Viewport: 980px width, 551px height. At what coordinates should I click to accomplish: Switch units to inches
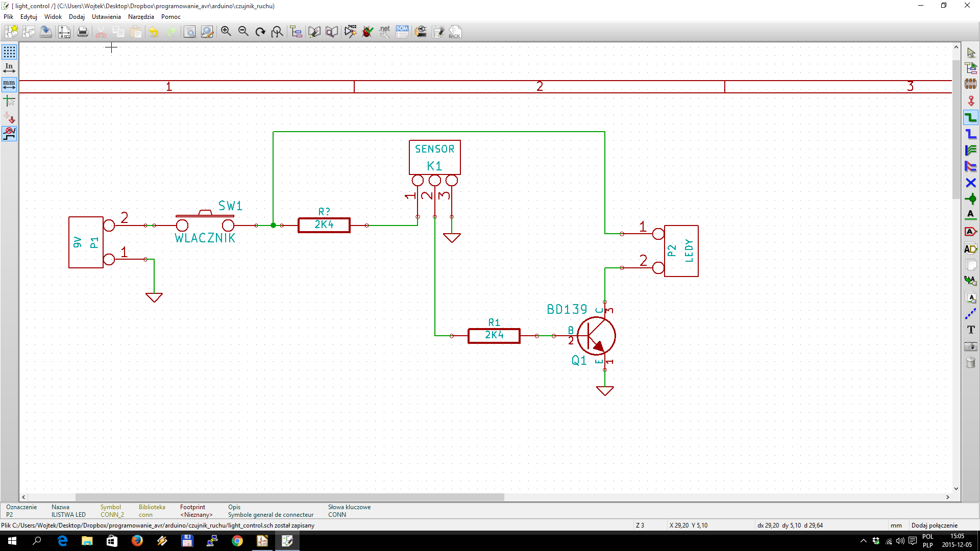9,68
